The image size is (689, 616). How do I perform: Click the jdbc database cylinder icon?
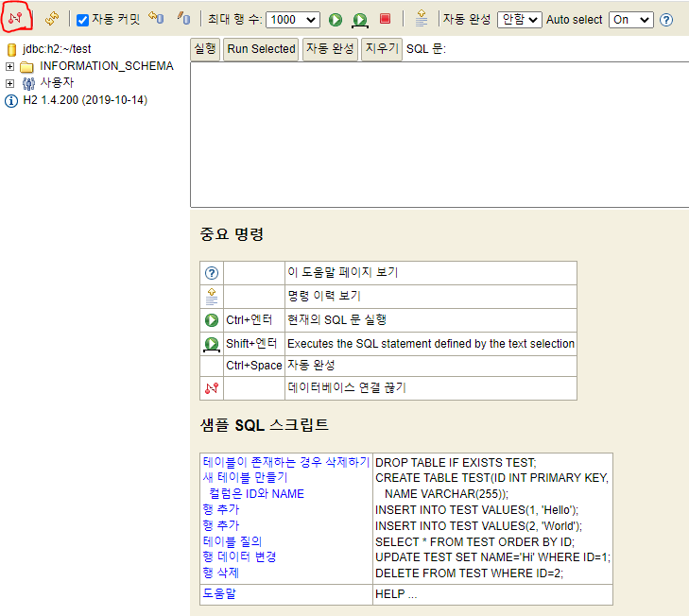[12, 49]
